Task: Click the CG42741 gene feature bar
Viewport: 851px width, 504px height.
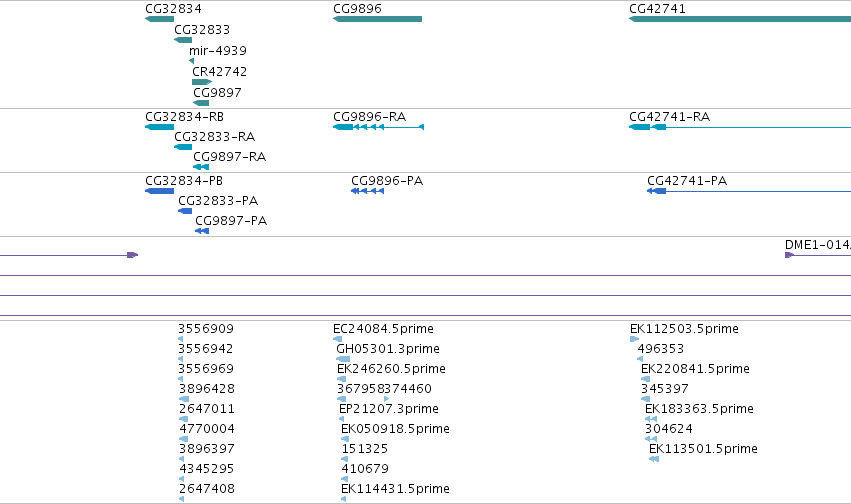Action: point(740,20)
